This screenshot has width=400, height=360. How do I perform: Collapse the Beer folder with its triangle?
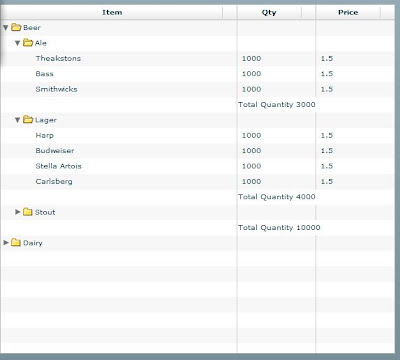click(x=6, y=28)
